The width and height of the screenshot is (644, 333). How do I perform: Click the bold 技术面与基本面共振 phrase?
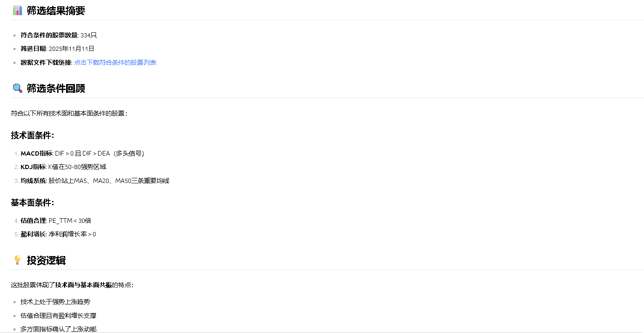(83, 285)
